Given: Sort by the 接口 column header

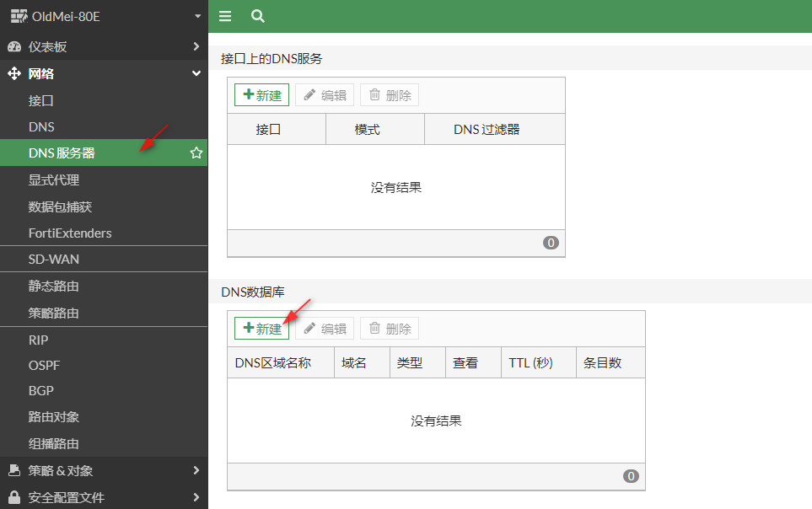Looking at the screenshot, I should click(x=277, y=130).
